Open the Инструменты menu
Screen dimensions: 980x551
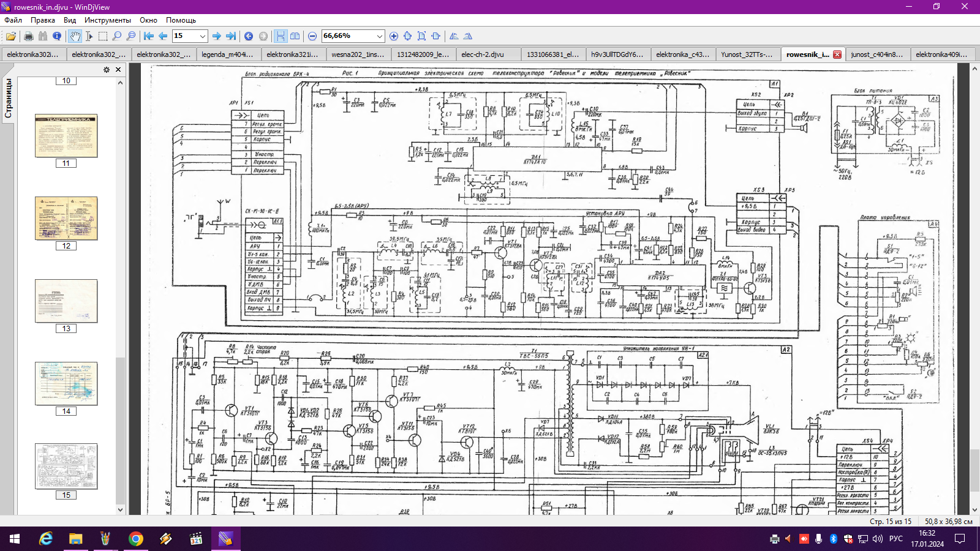(x=108, y=20)
